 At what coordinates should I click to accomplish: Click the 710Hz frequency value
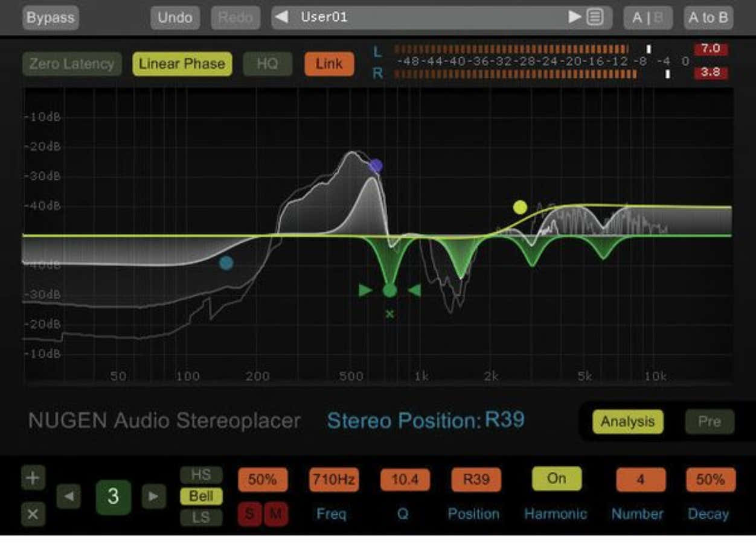point(334,480)
